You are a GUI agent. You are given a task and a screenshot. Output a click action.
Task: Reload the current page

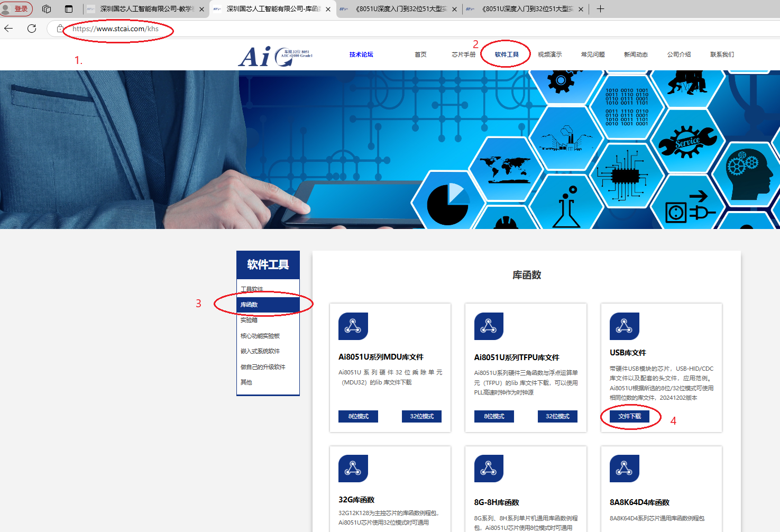(32, 29)
